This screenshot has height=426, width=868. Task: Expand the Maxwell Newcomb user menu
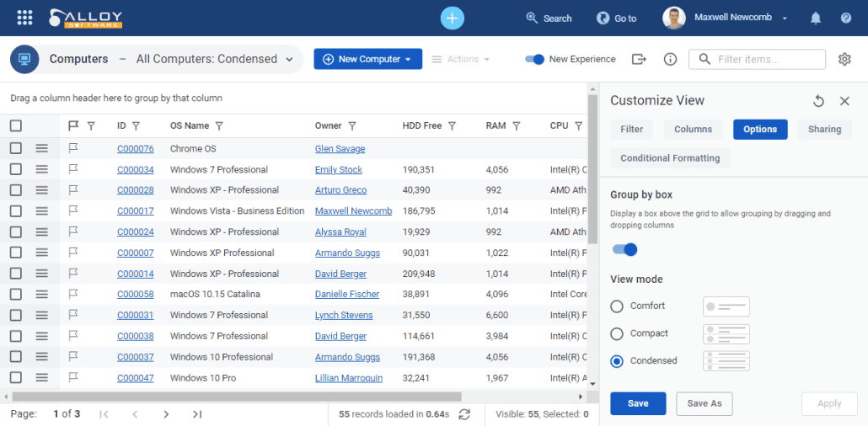[785, 18]
